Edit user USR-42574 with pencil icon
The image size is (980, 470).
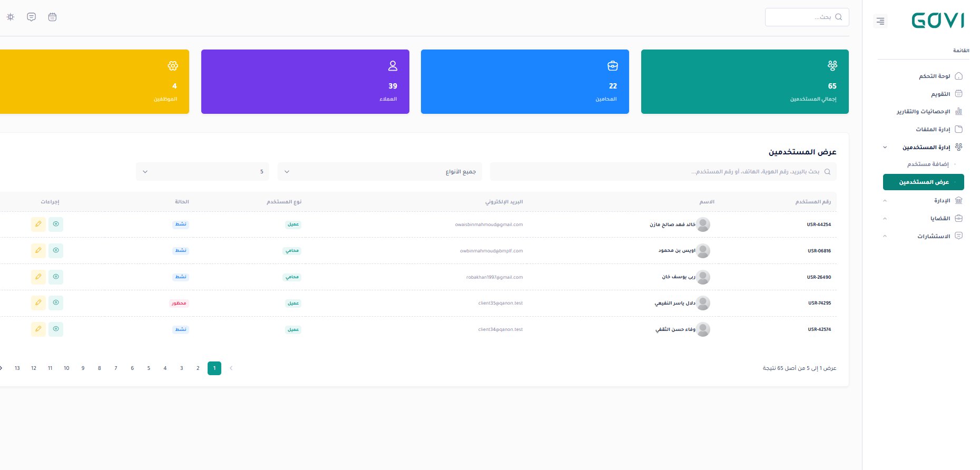(x=38, y=329)
